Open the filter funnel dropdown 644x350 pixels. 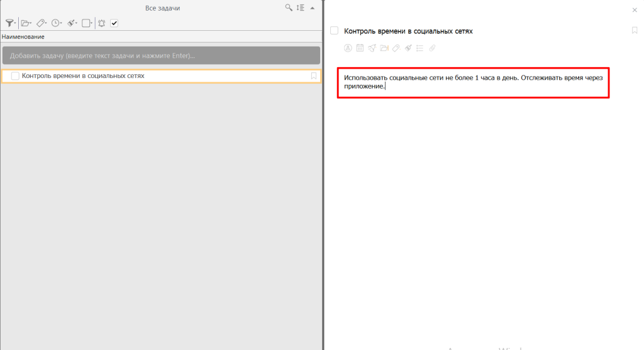(10, 23)
